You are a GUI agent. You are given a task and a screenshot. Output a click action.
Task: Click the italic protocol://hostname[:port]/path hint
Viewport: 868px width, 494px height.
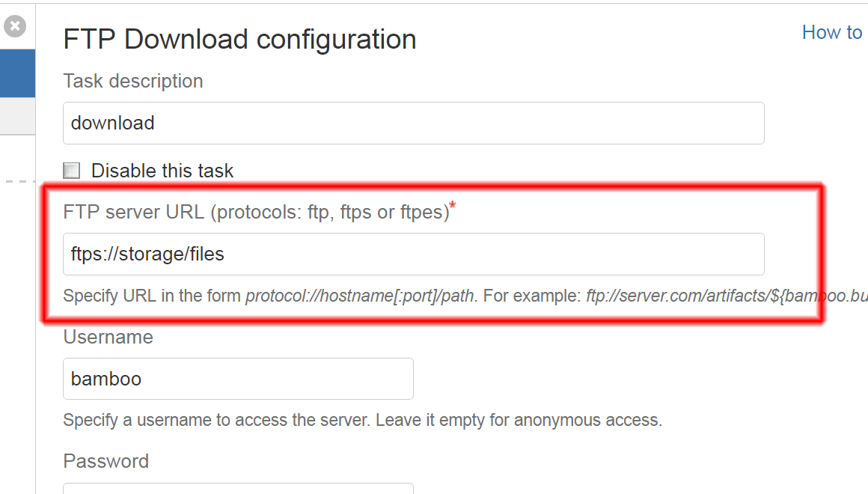(x=360, y=296)
